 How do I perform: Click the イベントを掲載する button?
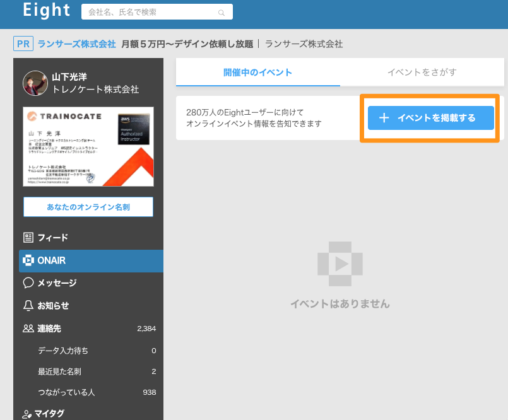point(430,118)
